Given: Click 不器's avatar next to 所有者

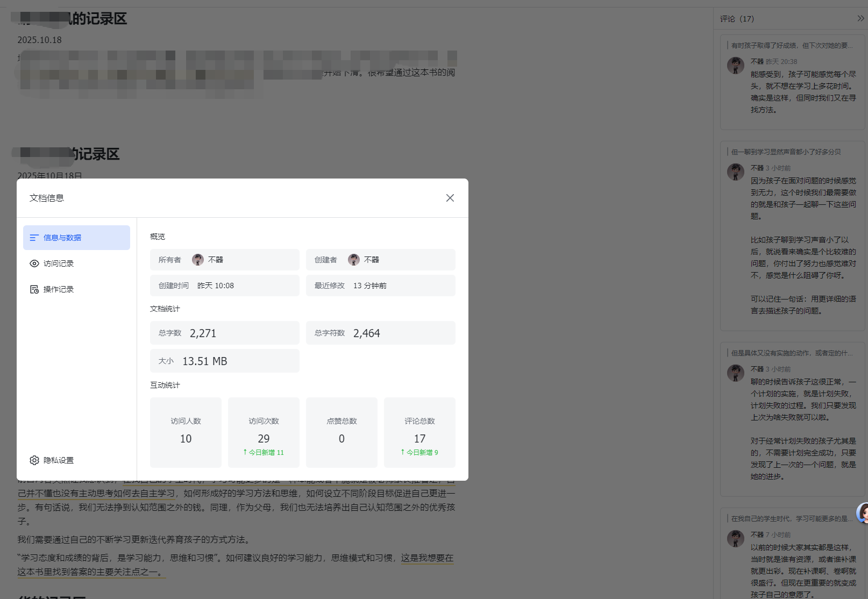Looking at the screenshot, I should pos(197,259).
